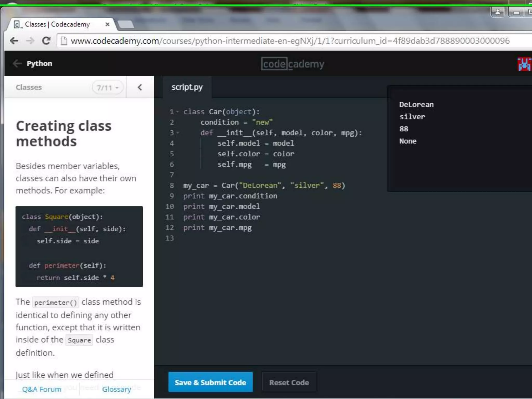Image resolution: width=532 pixels, height=399 pixels.
Task: Click the browser user profile icon
Action: (497, 12)
